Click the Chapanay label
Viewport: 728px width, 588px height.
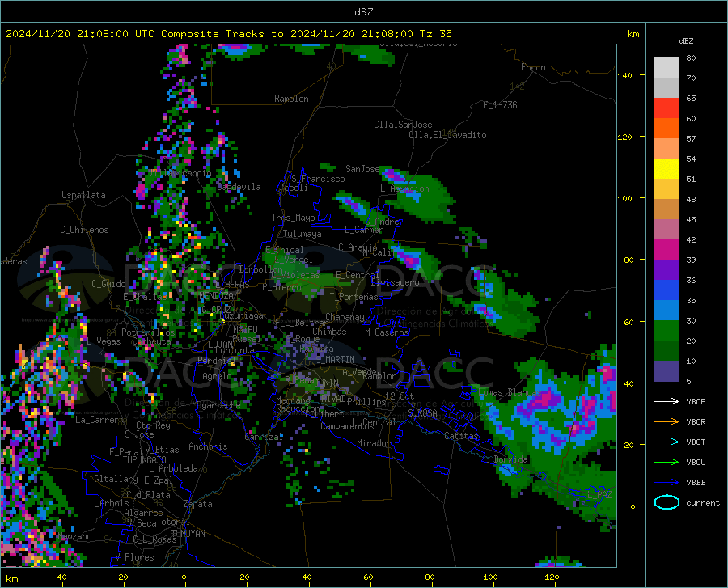coord(345,317)
